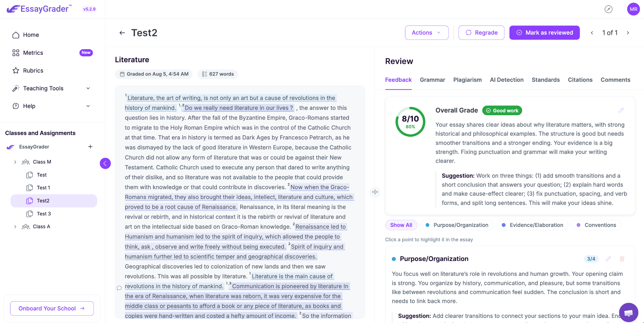The width and height of the screenshot is (644, 323).
Task: Open the chat support bubble
Action: coord(629,312)
